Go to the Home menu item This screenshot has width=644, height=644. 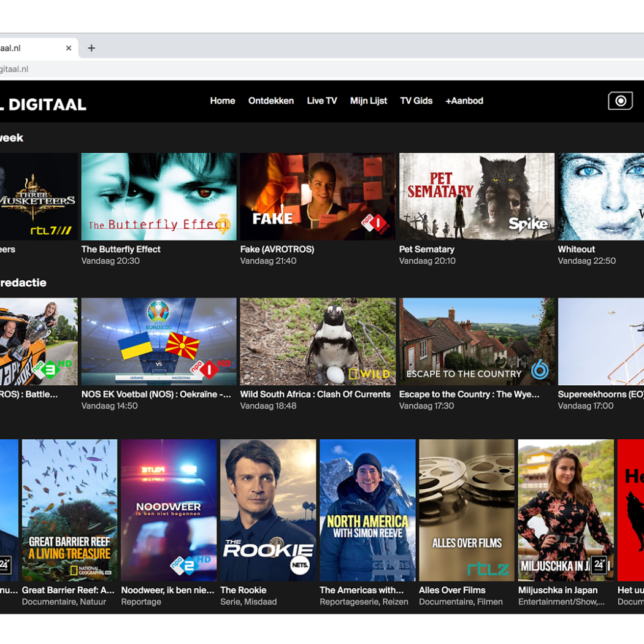223,101
